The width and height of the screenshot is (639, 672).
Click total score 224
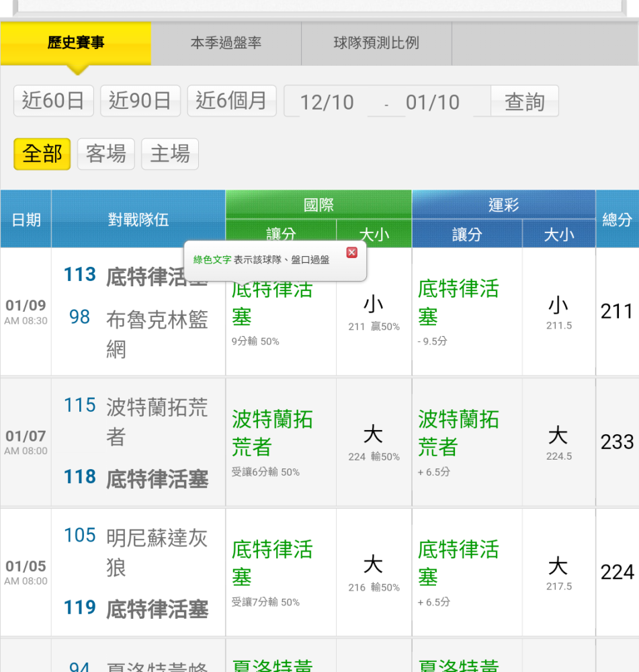pos(617,572)
